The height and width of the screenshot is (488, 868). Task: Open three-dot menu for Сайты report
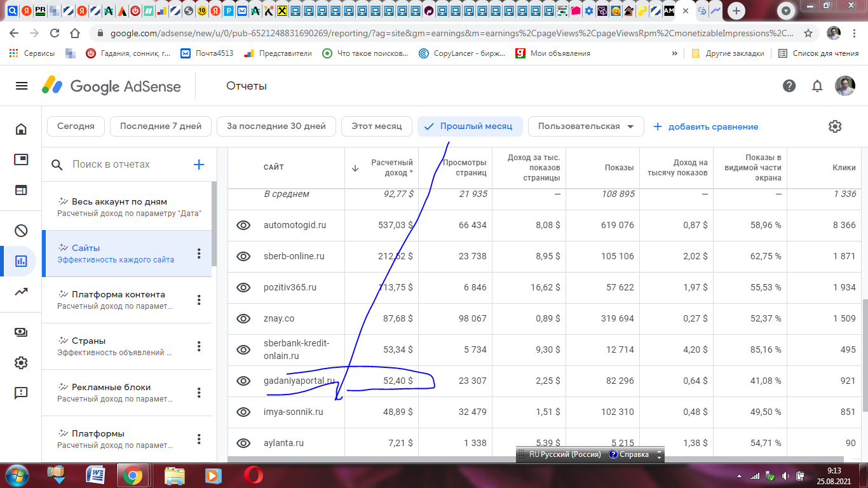coord(199,254)
